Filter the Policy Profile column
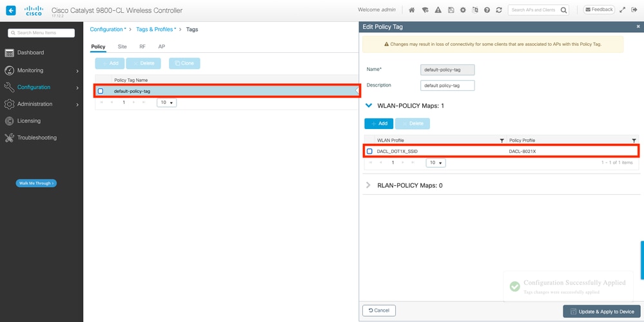644x322 pixels. point(634,141)
